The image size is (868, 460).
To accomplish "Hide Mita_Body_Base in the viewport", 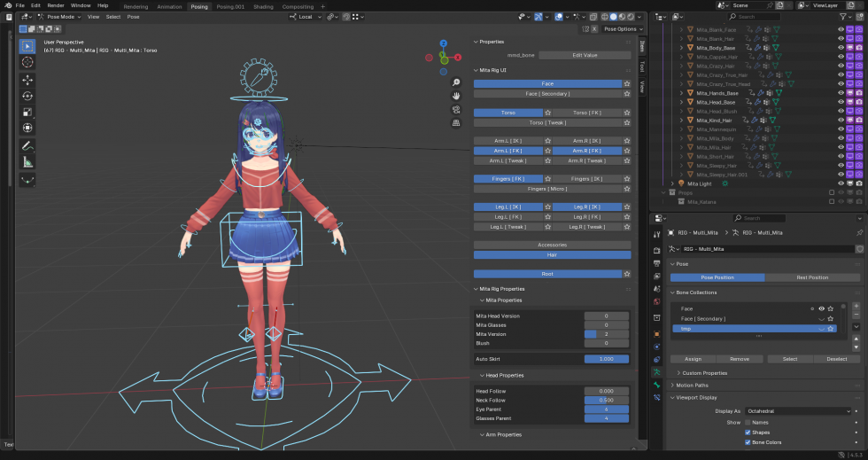I will click(841, 48).
